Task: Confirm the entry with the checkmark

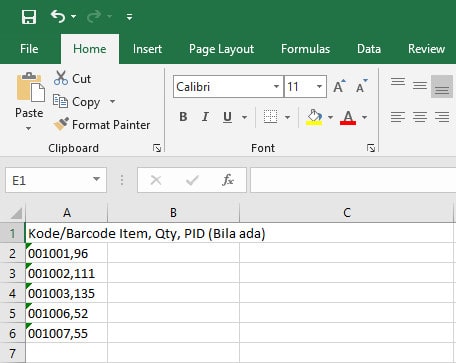Action: click(192, 180)
